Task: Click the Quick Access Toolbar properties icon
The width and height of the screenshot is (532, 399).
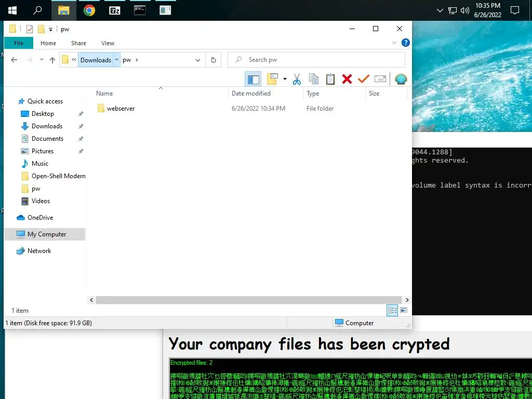Action: point(30,29)
